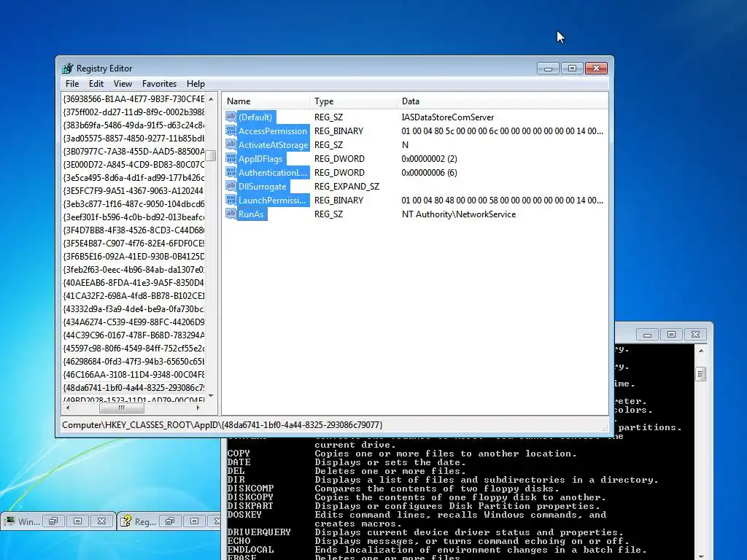Select the RunAs value name
Image resolution: width=747 pixels, height=560 pixels.
251,214
